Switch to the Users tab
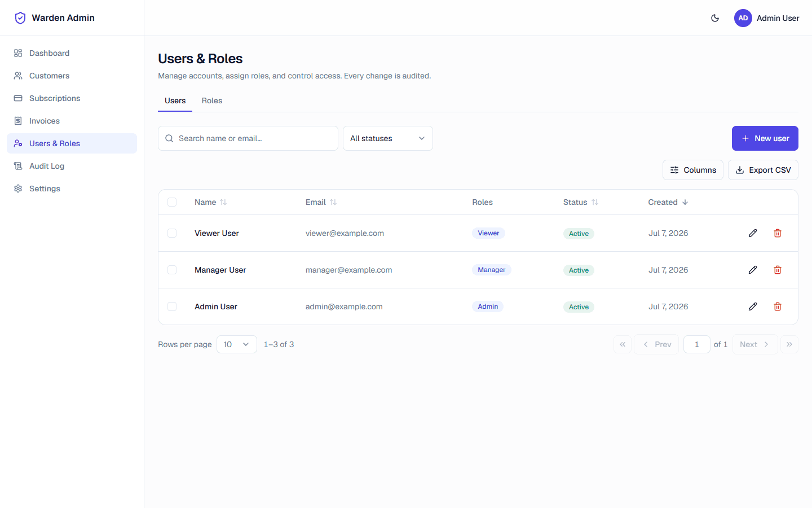The image size is (812, 508). [175, 100]
